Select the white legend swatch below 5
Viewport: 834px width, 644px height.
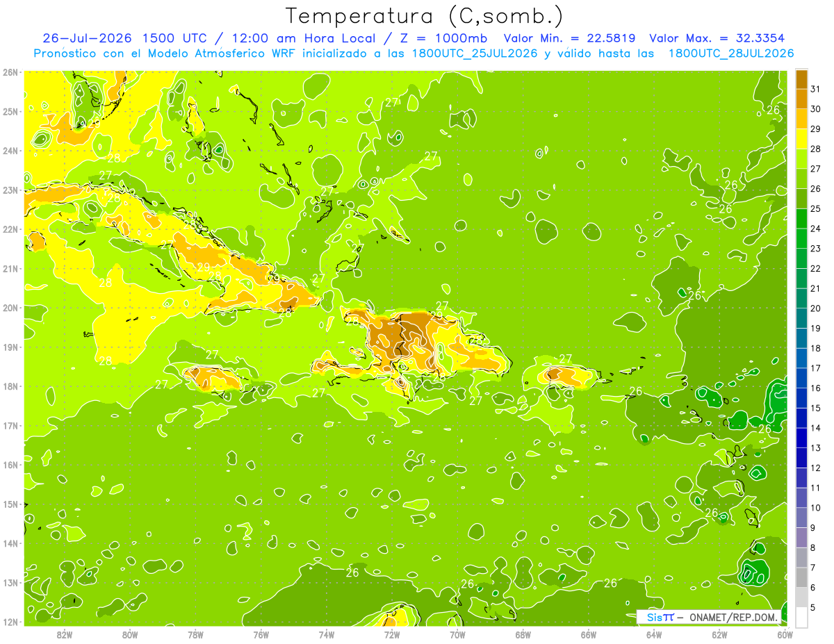click(801, 617)
